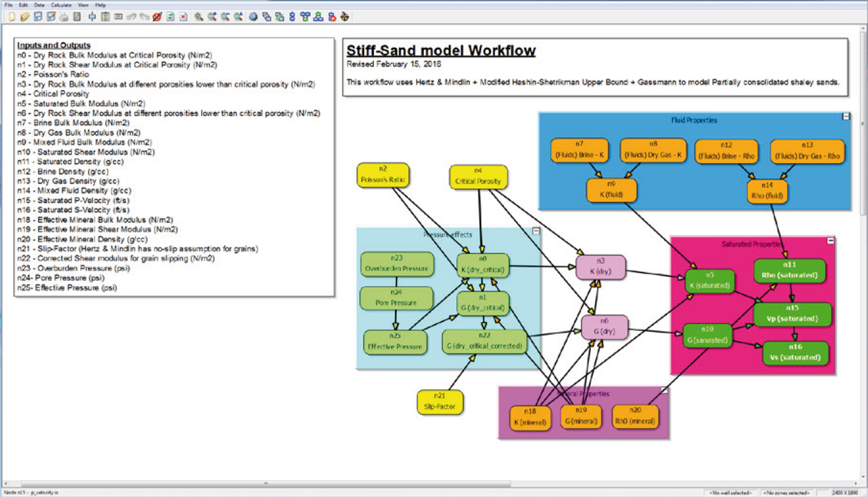The width and height of the screenshot is (868, 497).
Task: Select the n9 K (fluid) node
Action: click(611, 190)
